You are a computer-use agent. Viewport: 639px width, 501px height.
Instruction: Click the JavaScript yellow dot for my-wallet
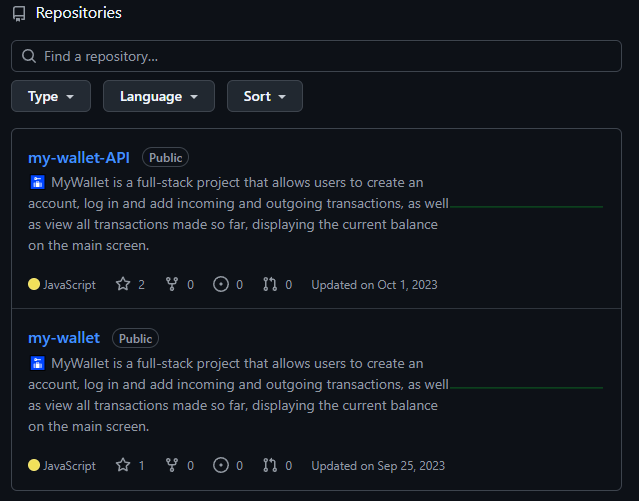pos(34,465)
